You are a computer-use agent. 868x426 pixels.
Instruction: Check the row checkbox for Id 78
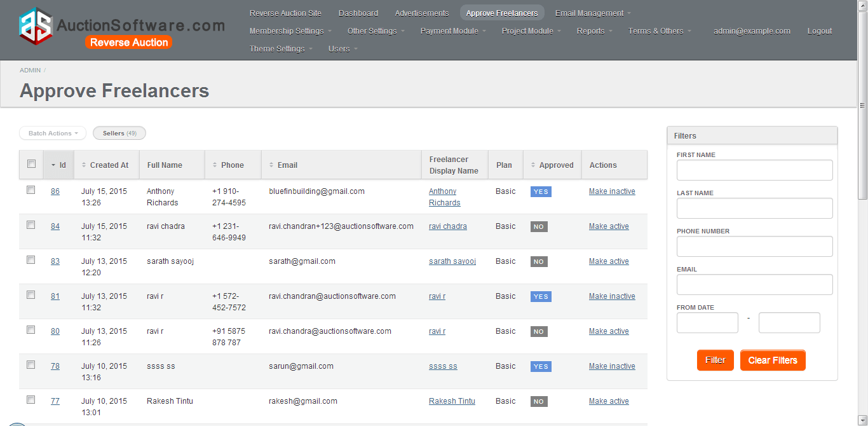(x=31, y=365)
